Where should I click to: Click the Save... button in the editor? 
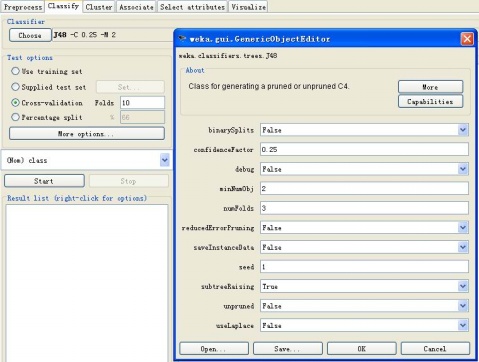coord(288,349)
